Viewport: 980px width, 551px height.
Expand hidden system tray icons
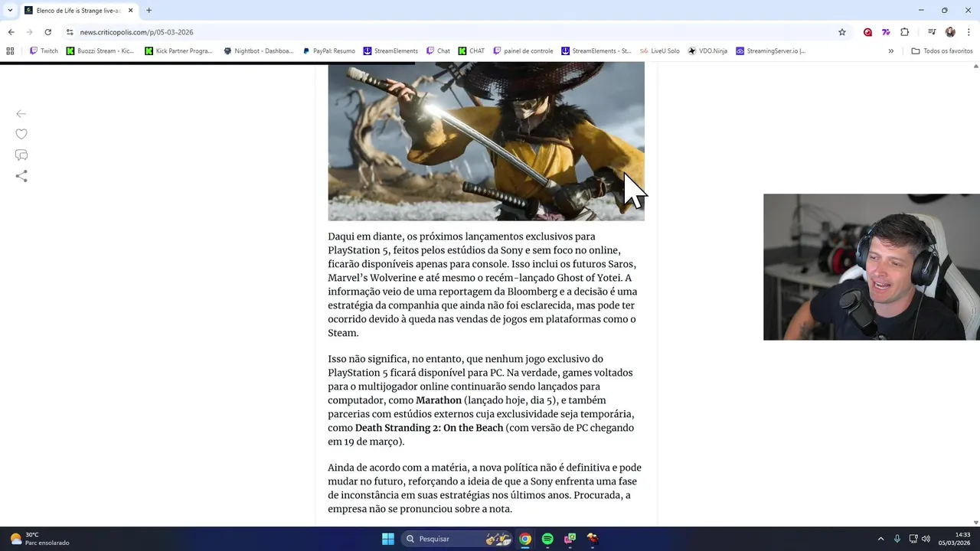(x=880, y=539)
